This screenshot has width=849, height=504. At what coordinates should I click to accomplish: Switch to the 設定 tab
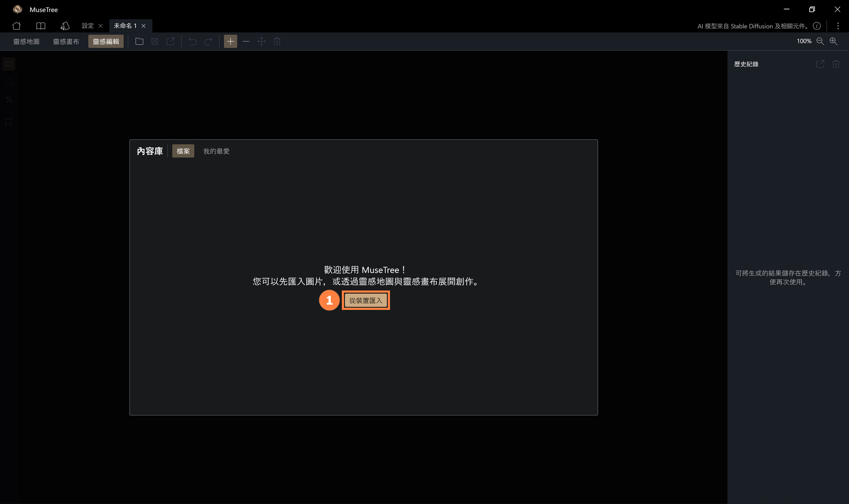coord(88,26)
